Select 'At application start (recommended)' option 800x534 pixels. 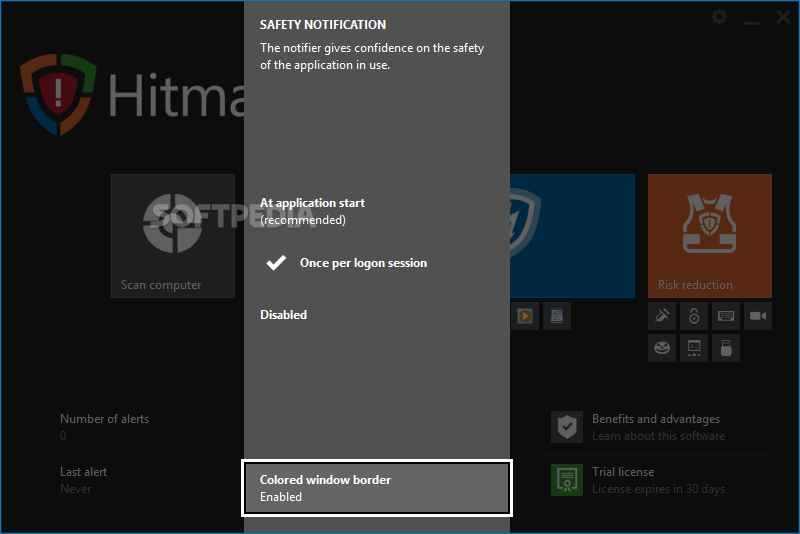pos(312,211)
